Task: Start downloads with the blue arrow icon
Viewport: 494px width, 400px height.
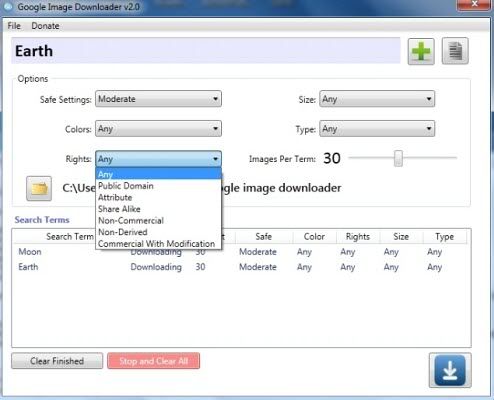Action: click(450, 370)
